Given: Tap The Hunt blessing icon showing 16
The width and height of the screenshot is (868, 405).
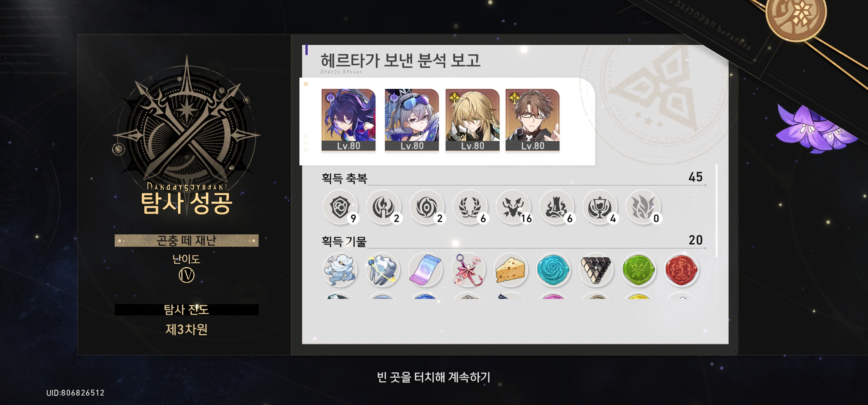Looking at the screenshot, I should 513,207.
